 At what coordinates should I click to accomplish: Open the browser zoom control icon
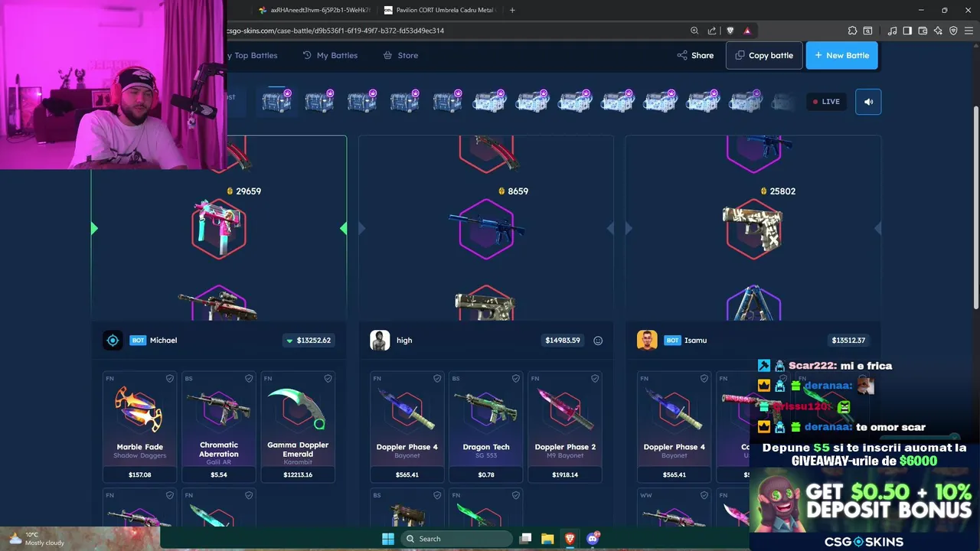coord(694,31)
